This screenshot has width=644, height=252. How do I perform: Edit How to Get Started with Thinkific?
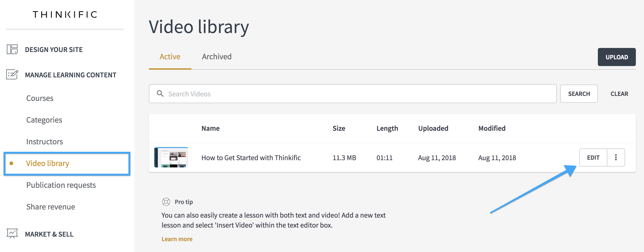click(593, 157)
